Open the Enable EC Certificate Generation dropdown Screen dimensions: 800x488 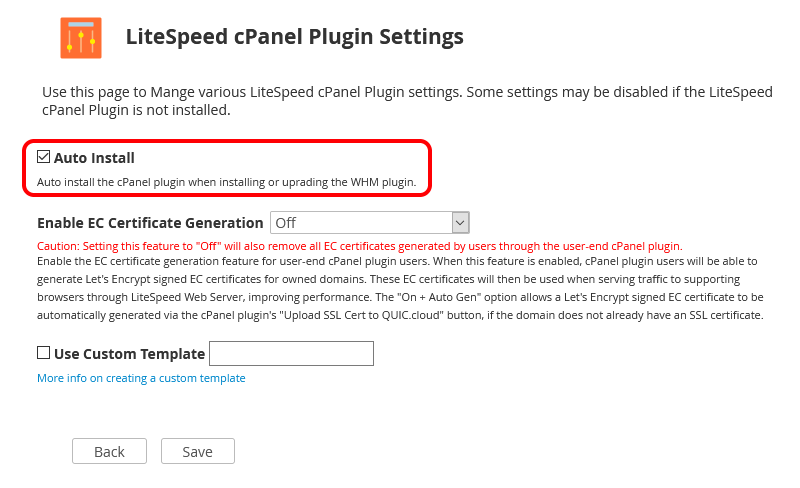(x=369, y=223)
